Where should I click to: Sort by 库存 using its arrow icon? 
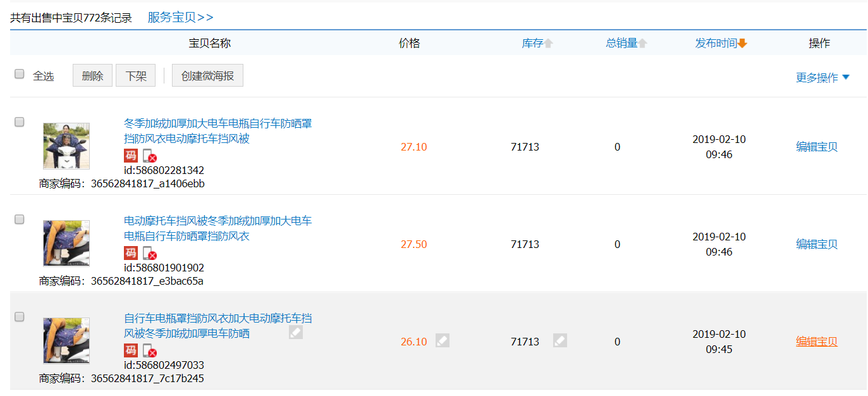pos(549,44)
